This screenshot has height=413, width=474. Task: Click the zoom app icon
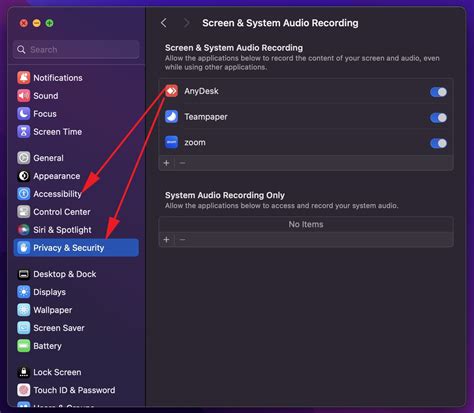coord(171,142)
